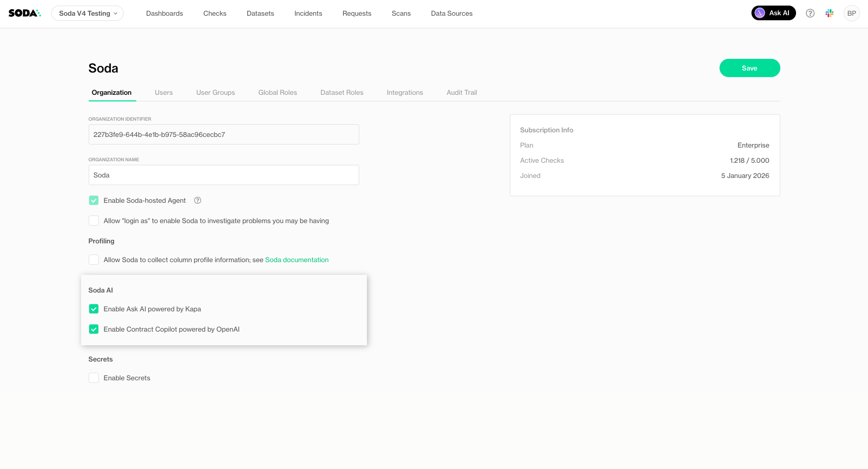This screenshot has width=868, height=469.
Task: Open the help question mark icon
Action: click(810, 13)
